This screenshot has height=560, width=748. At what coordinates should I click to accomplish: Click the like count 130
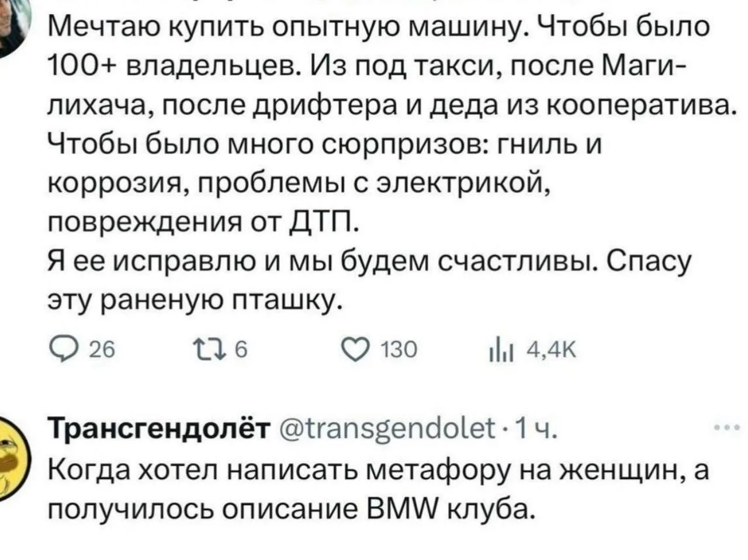tap(397, 350)
